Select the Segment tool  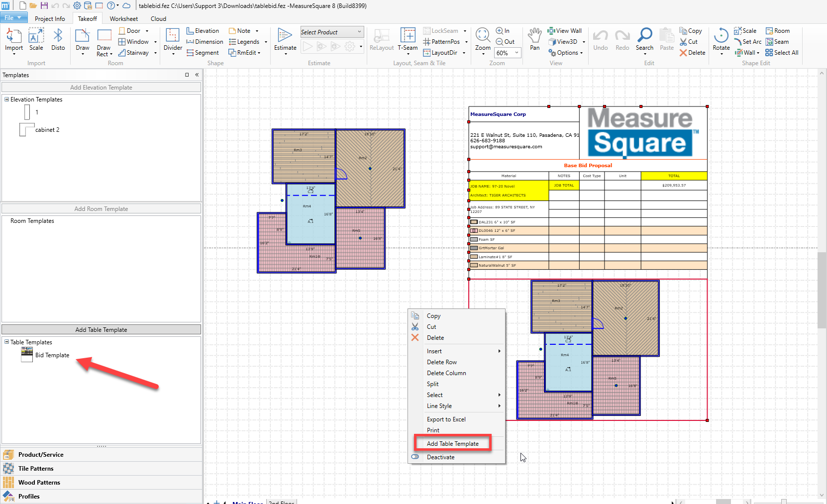(203, 53)
